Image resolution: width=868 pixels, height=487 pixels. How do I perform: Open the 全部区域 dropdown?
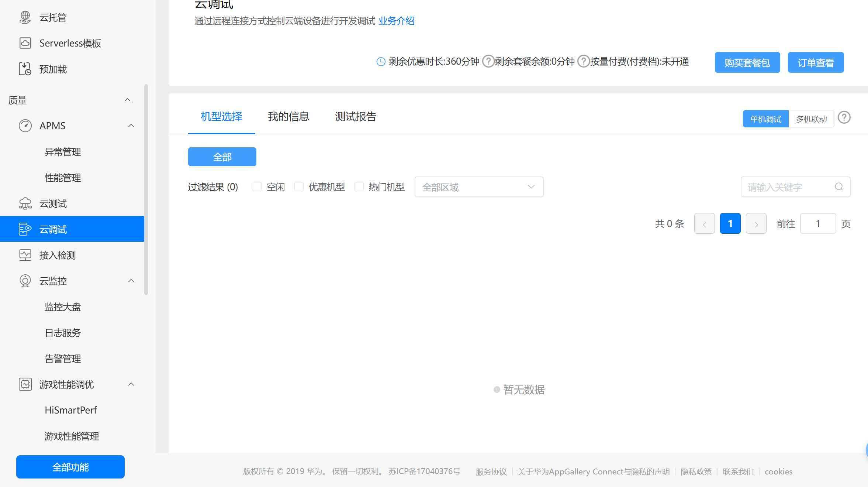tap(479, 187)
